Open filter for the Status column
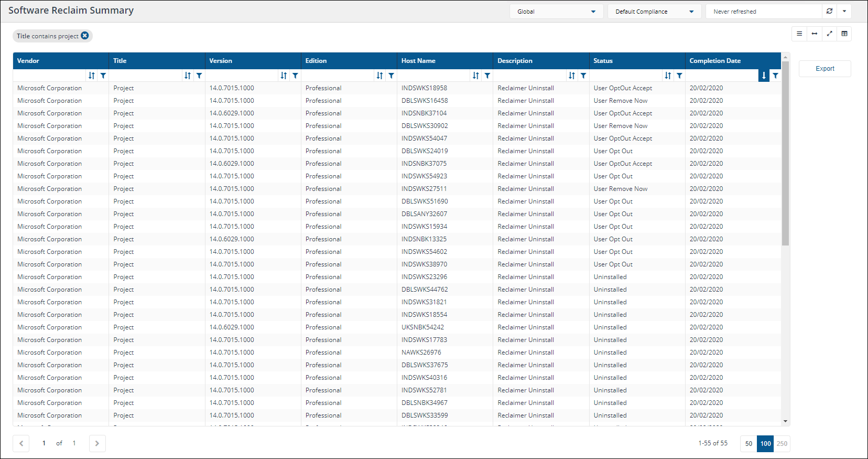 point(679,76)
